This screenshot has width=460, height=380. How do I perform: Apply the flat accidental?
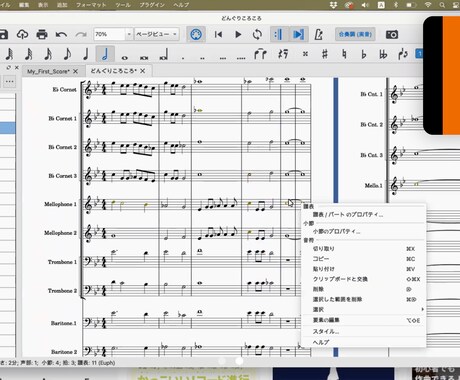[364, 54]
